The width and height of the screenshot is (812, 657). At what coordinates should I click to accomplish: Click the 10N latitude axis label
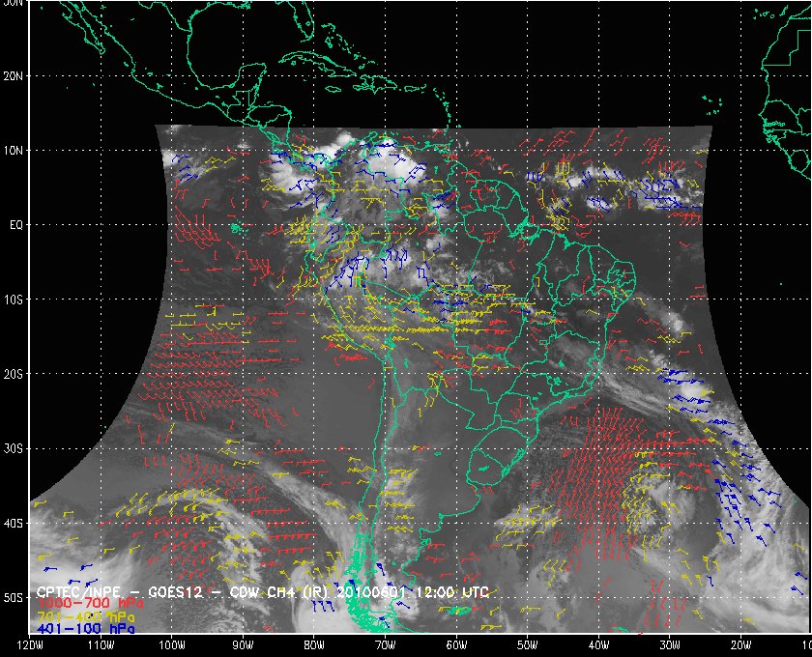click(14, 150)
